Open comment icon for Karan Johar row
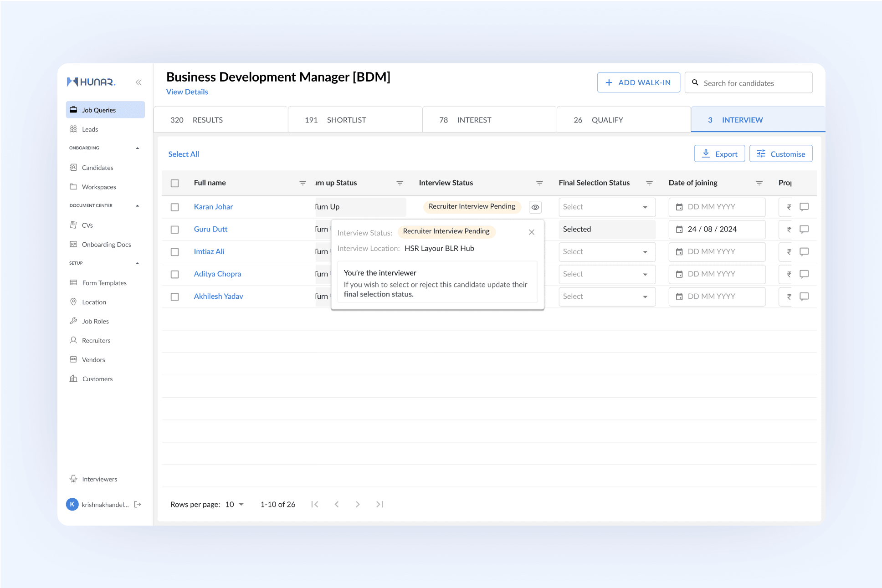Viewport: 882px width, 588px height. coord(804,207)
